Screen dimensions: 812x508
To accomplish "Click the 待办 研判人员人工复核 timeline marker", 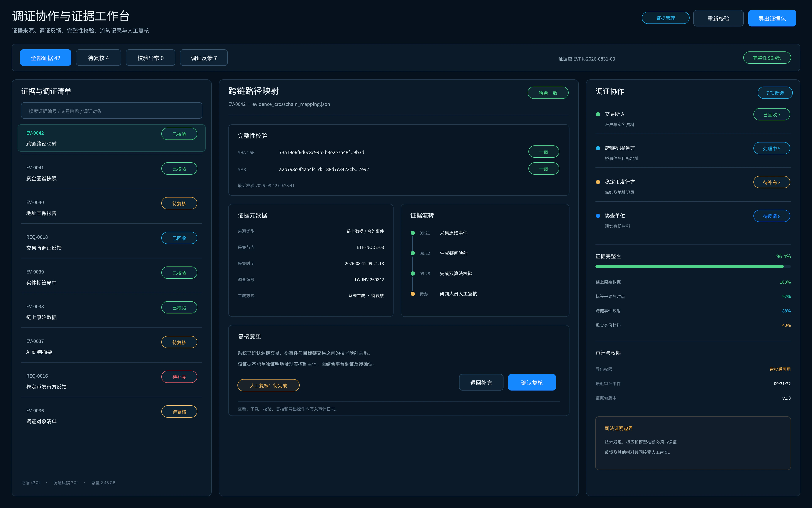I will click(413, 294).
